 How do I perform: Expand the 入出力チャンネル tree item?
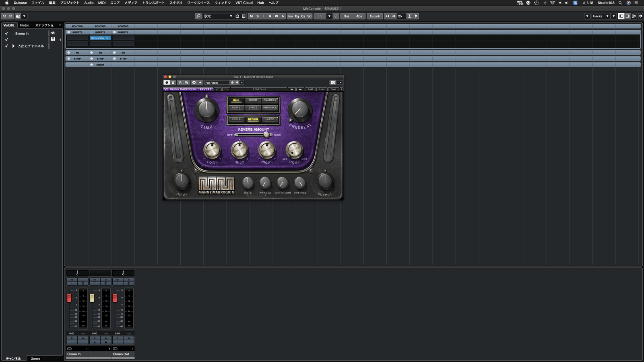(13, 46)
